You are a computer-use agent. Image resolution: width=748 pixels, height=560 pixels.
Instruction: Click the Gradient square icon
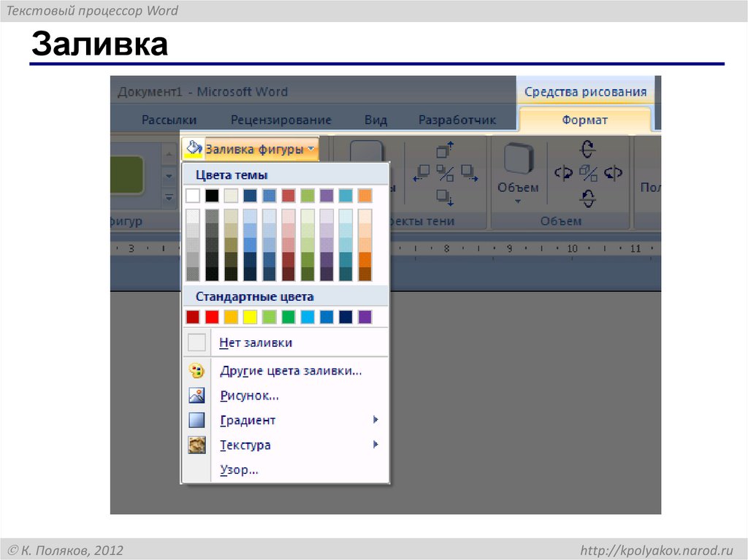coord(196,421)
